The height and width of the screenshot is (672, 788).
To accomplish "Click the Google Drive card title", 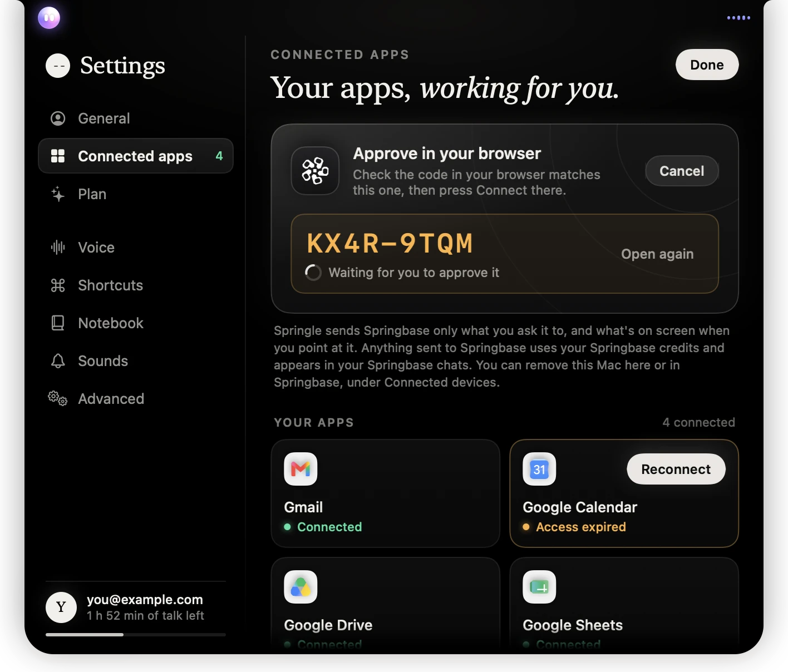I will click(328, 625).
